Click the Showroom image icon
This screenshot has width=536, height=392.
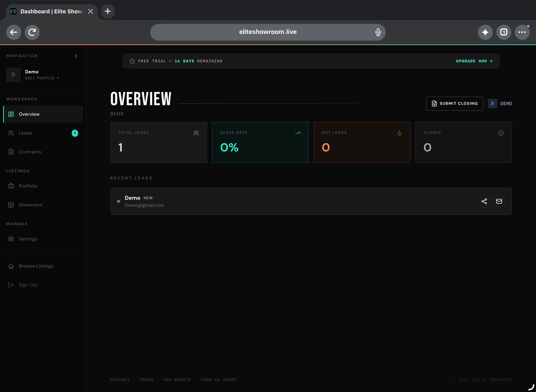(11, 205)
